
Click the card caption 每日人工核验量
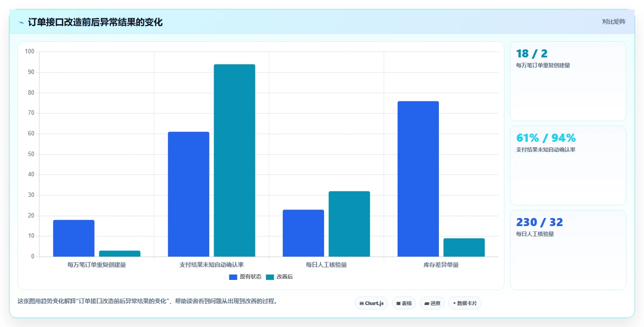pos(535,234)
